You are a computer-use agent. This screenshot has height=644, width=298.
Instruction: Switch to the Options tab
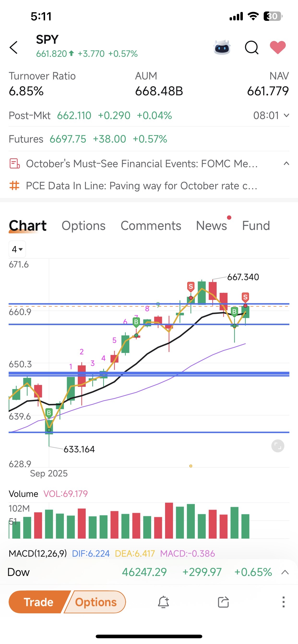point(83,225)
